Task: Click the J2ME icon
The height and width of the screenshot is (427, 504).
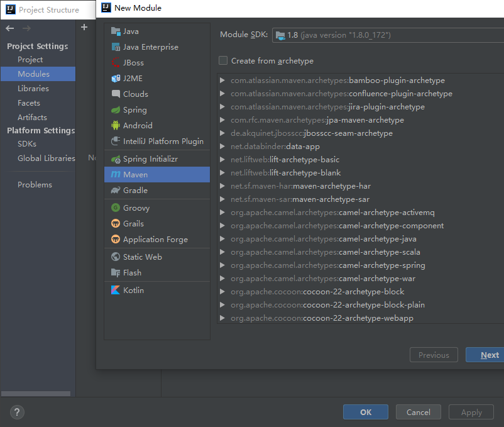Action: 116,79
